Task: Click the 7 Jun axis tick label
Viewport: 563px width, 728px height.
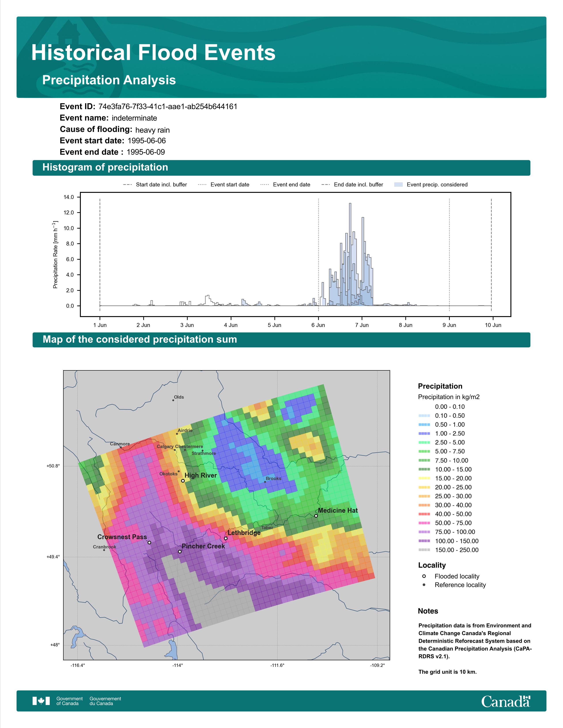Action: click(x=362, y=325)
